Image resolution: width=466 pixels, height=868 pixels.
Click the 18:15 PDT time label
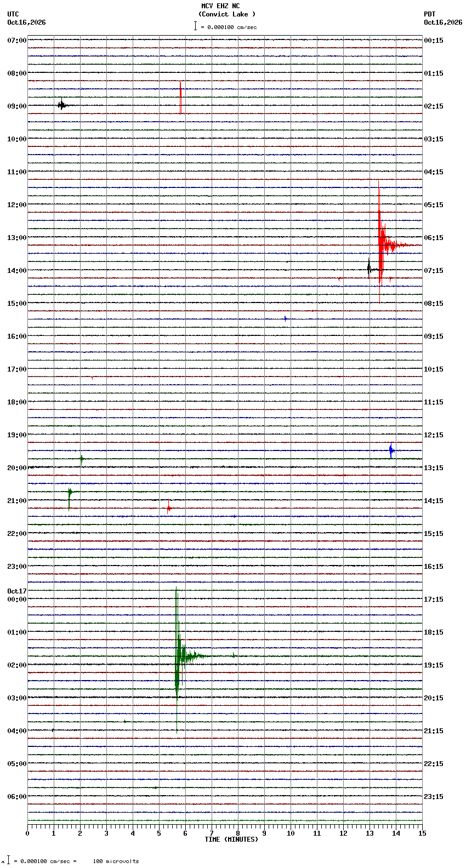point(434,632)
